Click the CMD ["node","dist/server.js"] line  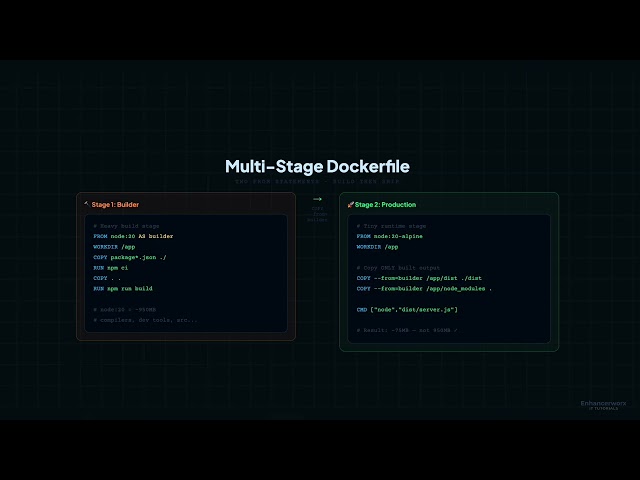(x=407, y=309)
